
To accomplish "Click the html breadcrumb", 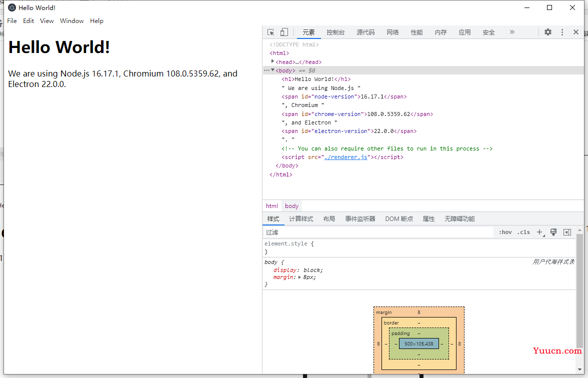I will click(272, 206).
